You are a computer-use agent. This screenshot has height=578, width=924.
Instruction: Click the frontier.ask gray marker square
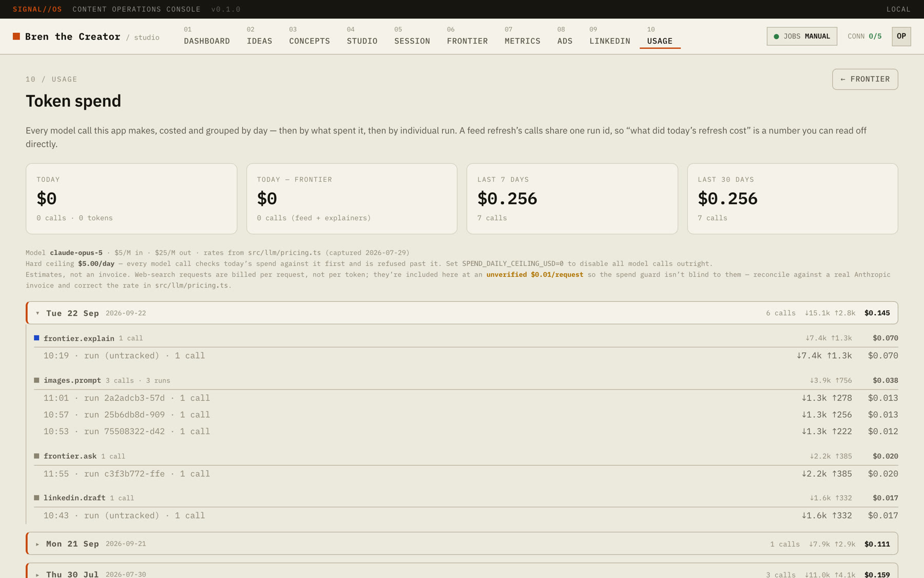36,456
